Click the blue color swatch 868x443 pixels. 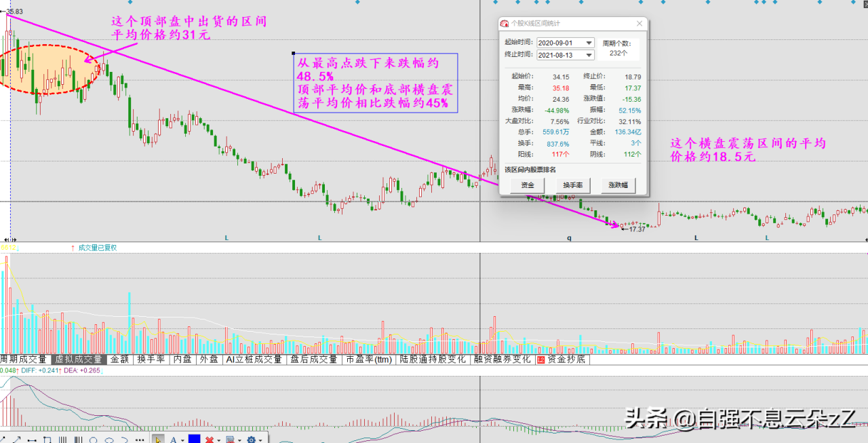click(194, 440)
